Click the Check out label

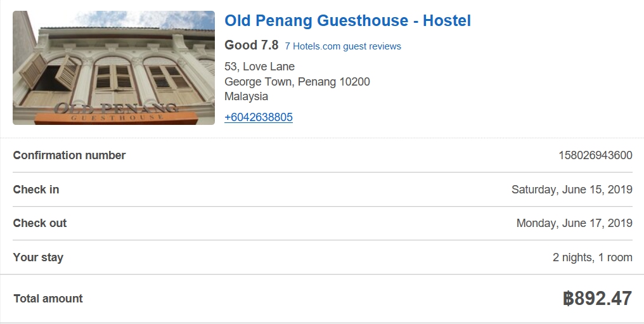coord(40,223)
